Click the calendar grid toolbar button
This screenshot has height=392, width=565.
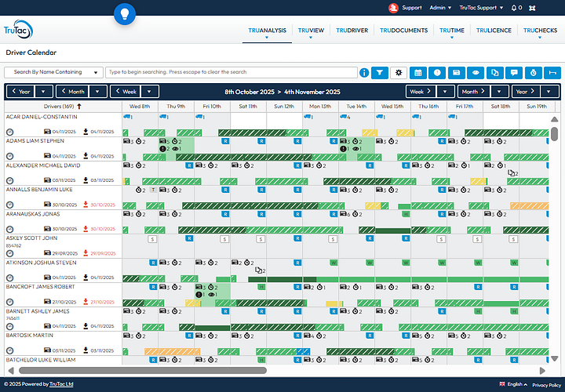coord(417,73)
